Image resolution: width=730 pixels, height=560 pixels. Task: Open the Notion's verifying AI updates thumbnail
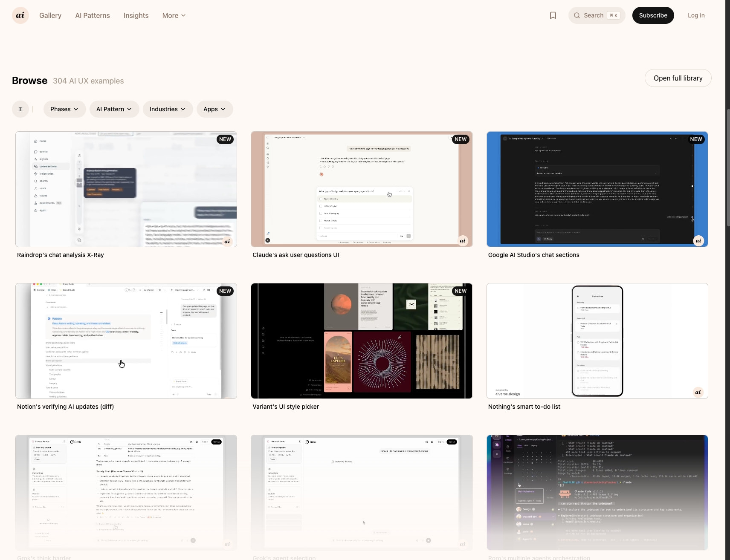126,341
